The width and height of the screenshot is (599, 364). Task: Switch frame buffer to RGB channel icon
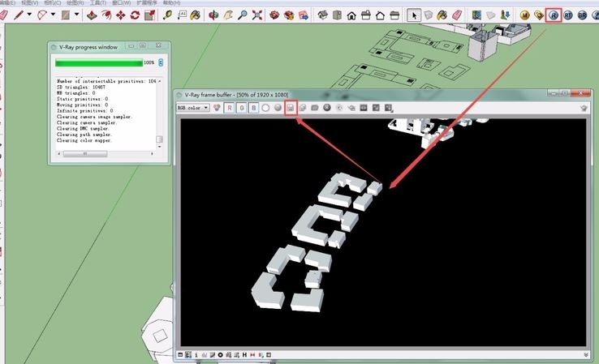click(x=217, y=108)
